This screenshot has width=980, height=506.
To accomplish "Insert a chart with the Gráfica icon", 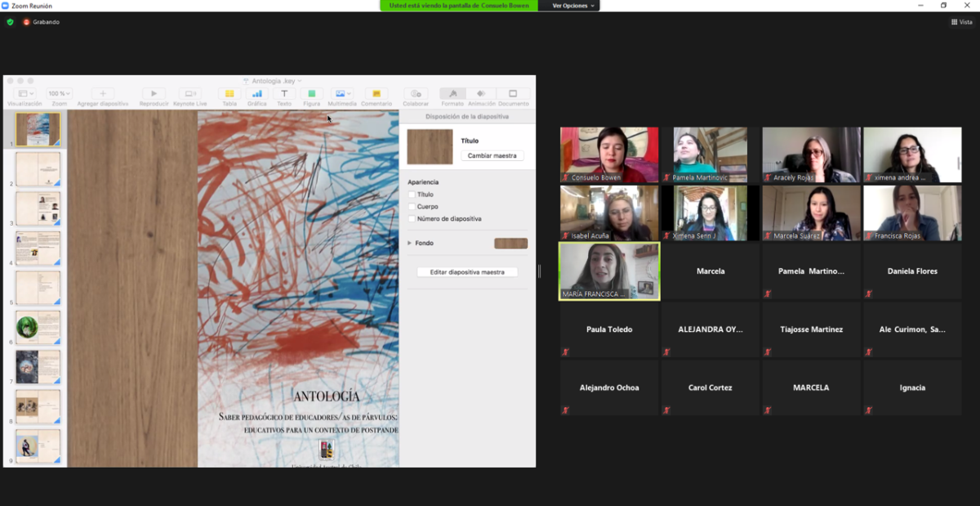I will (256, 94).
